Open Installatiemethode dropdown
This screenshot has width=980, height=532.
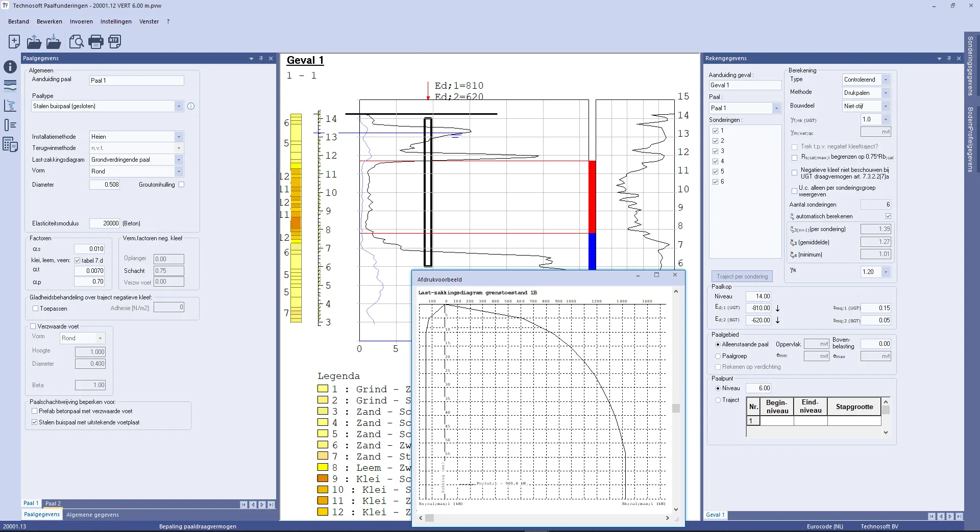179,137
